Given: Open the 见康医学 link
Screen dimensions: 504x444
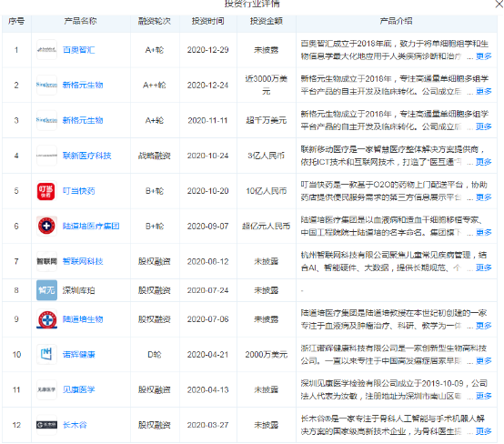Looking at the screenshot, I should pos(79,389).
